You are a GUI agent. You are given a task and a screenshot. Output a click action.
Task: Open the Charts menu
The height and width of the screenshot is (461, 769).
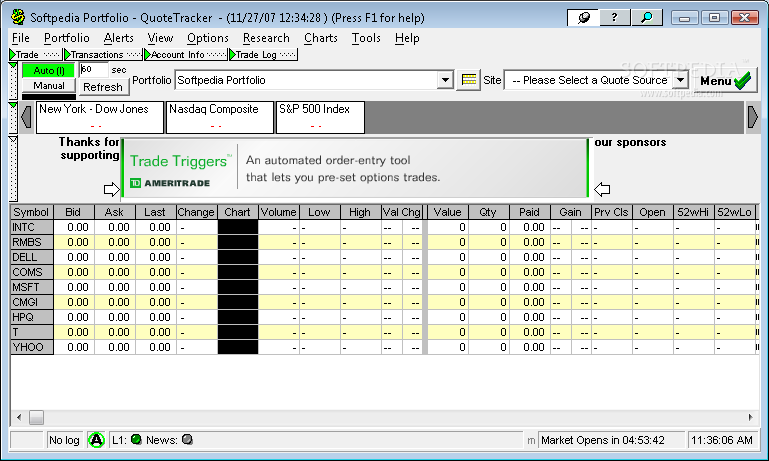pyautogui.click(x=321, y=38)
